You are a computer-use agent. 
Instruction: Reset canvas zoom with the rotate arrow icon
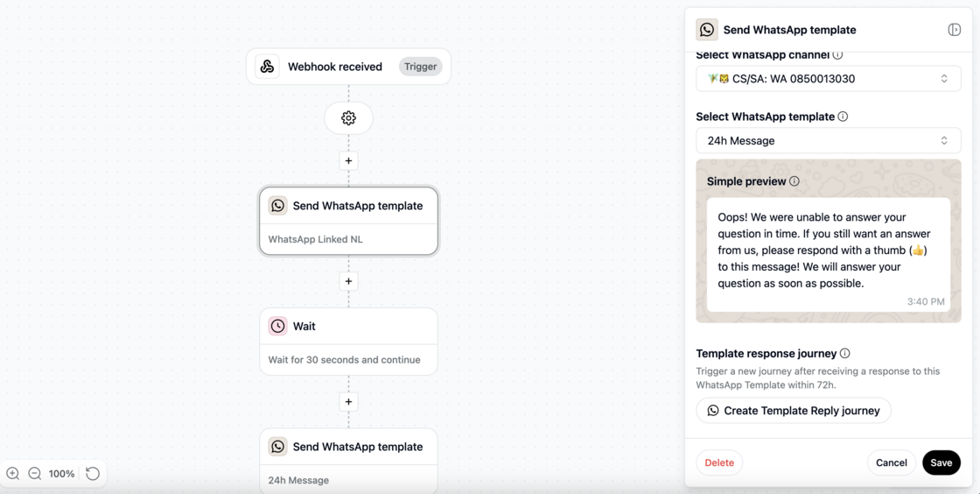[93, 473]
